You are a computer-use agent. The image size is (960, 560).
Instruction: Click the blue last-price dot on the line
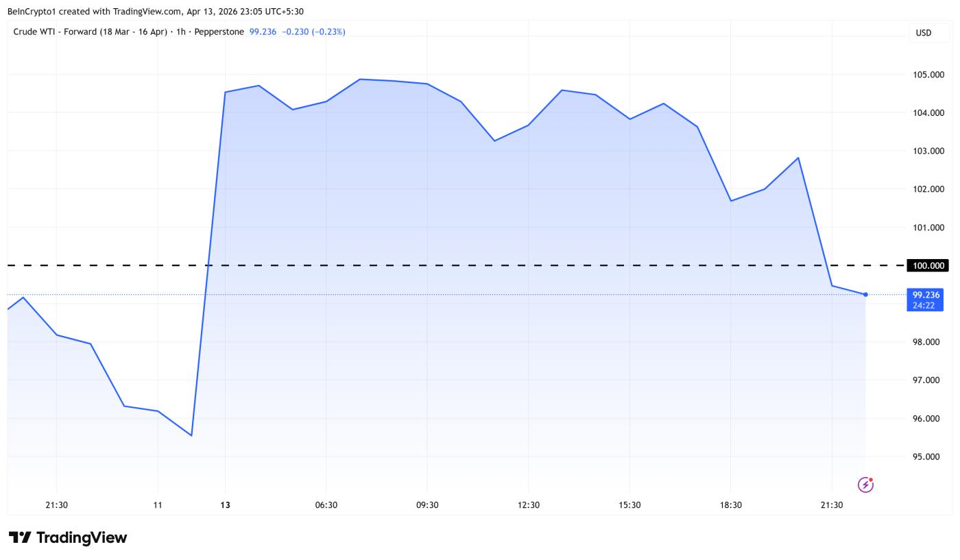coord(865,295)
